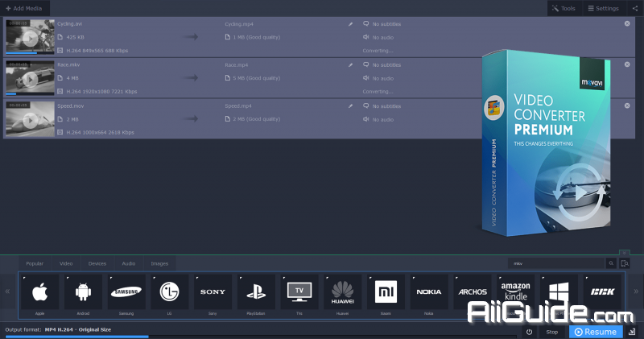Screen dimensions: 644x339
Task: Collapse the format panel arrow
Action: pos(625,253)
